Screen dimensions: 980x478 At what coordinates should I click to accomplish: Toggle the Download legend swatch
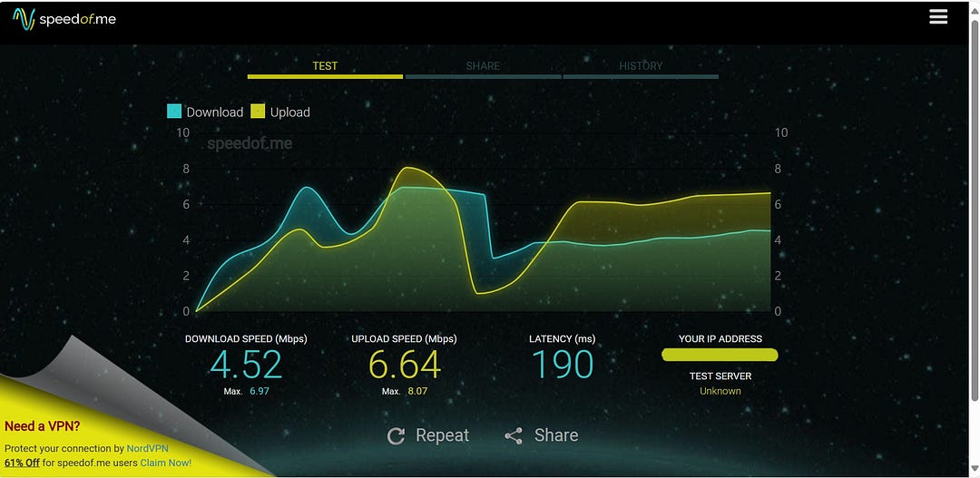pyautogui.click(x=173, y=112)
